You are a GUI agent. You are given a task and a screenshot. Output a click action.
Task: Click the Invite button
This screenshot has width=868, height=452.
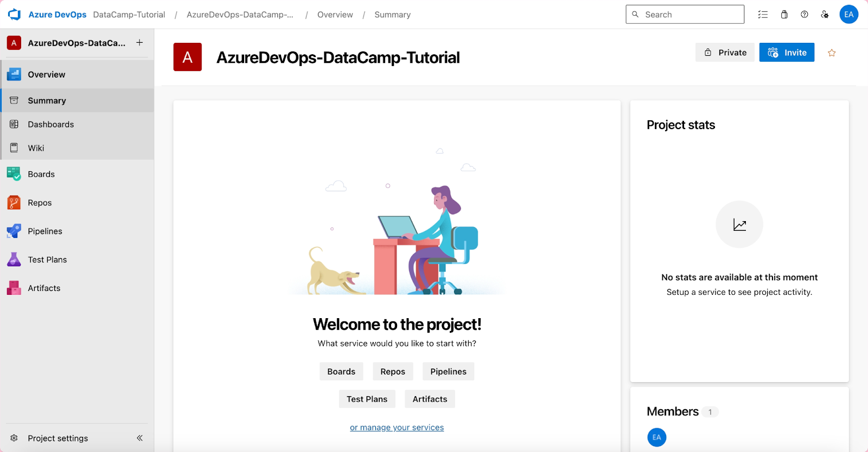point(787,53)
